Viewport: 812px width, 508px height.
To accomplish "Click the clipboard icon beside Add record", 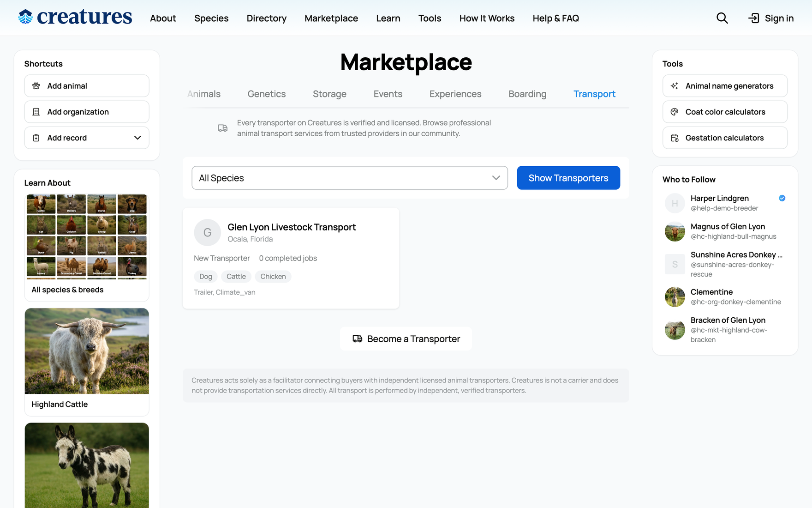I will click(x=36, y=138).
